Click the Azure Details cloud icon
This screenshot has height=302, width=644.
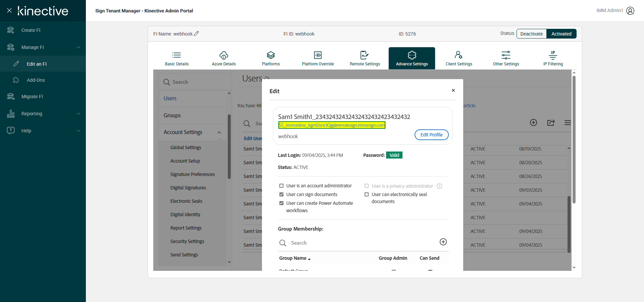coord(224,55)
